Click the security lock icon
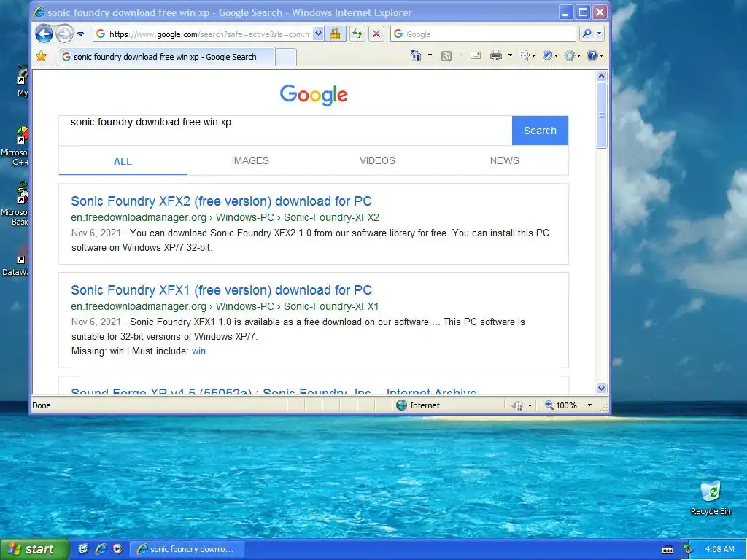 (x=336, y=34)
